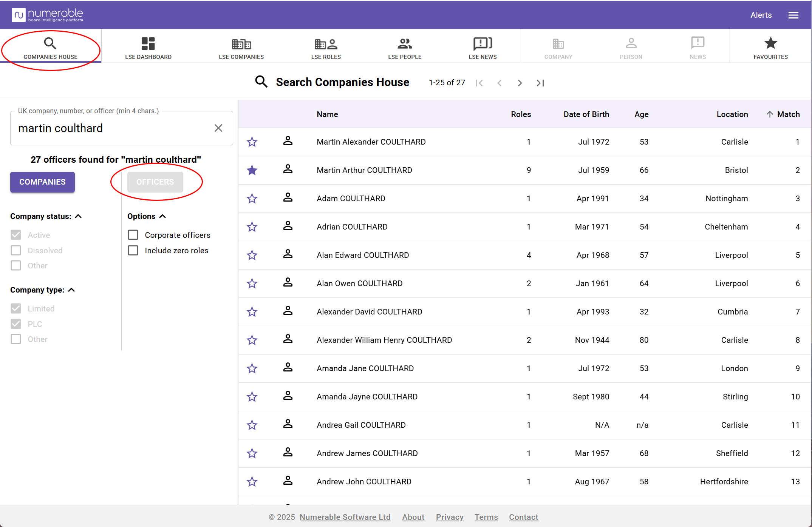The height and width of the screenshot is (527, 812).
Task: Open the hamburger menu icon
Action: click(x=793, y=15)
